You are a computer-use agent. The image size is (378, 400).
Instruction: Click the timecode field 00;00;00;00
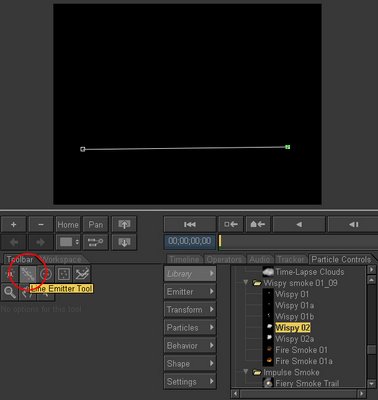pos(190,241)
